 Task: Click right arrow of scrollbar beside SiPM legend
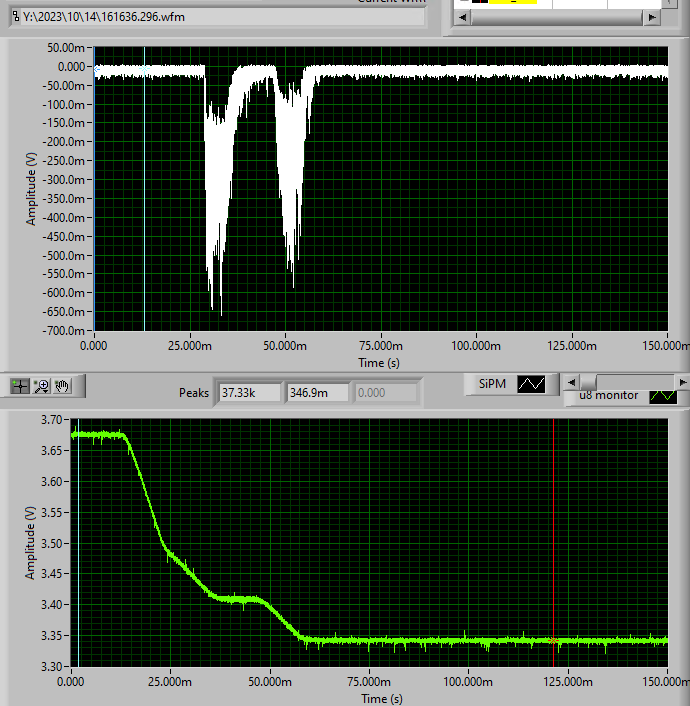(682, 383)
